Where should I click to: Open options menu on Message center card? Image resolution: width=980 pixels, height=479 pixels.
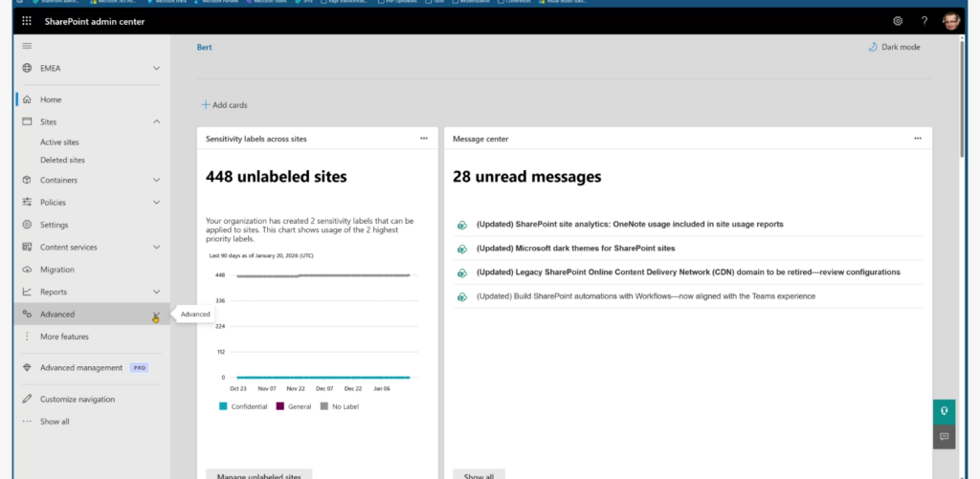(x=917, y=139)
